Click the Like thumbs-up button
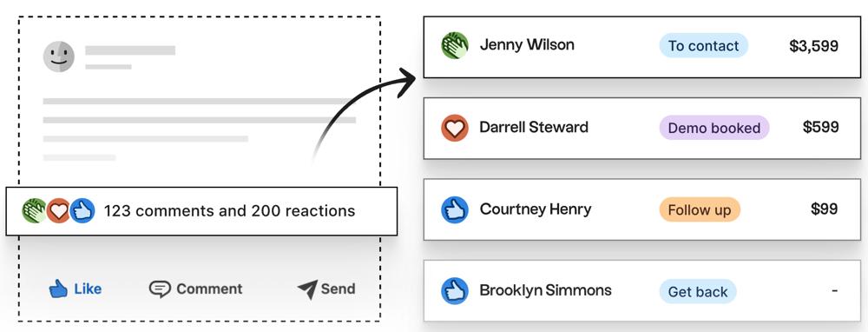The image size is (868, 332). click(76, 289)
